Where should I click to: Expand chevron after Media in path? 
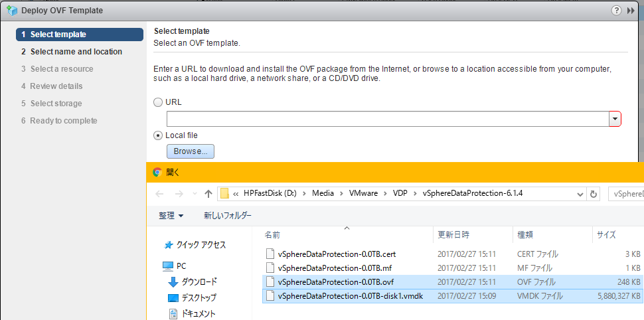click(341, 193)
